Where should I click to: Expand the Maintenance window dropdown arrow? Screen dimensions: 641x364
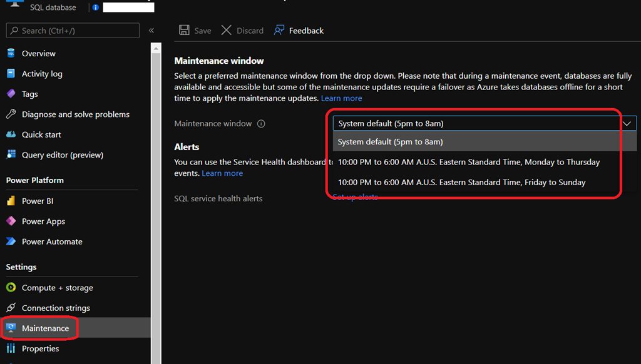pos(627,124)
